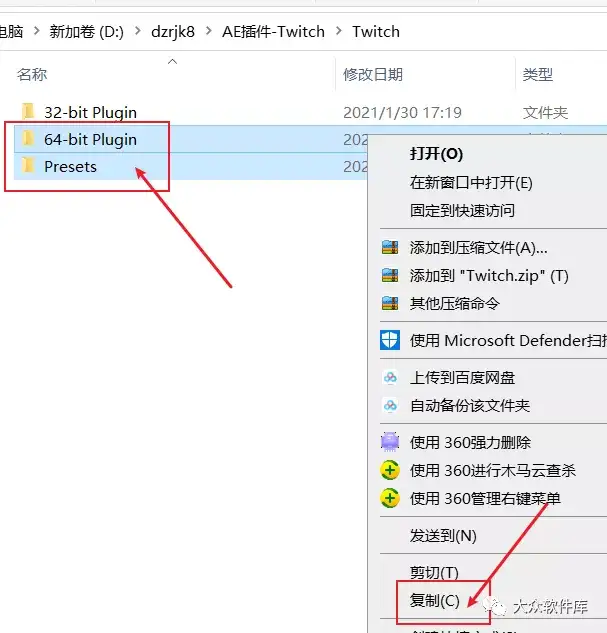Screen dimensions: 607x633
Task: Go to AE插件-Twitch in the address path
Action: coord(273,31)
